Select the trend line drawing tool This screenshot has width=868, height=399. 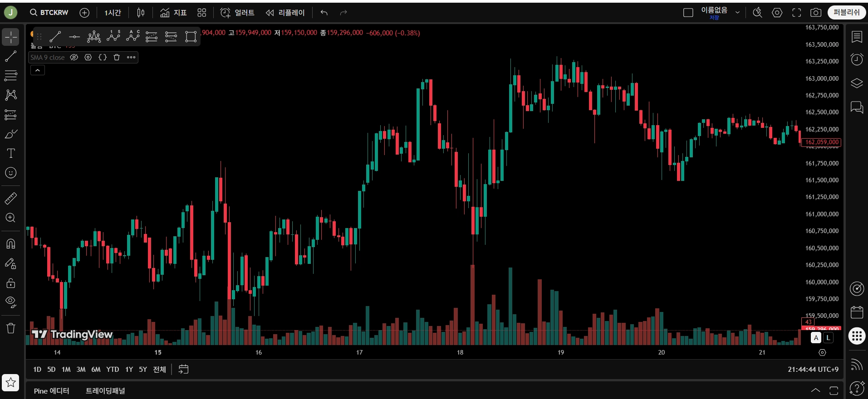[10, 56]
